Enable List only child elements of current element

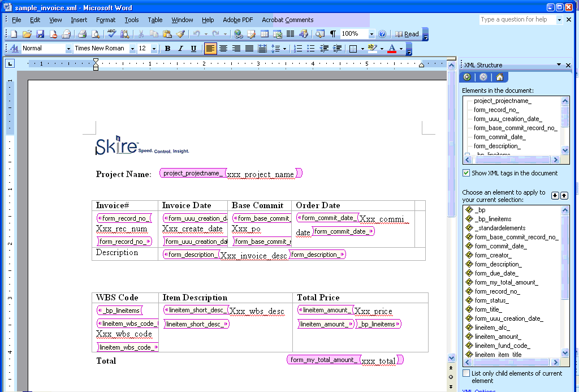[466, 373]
